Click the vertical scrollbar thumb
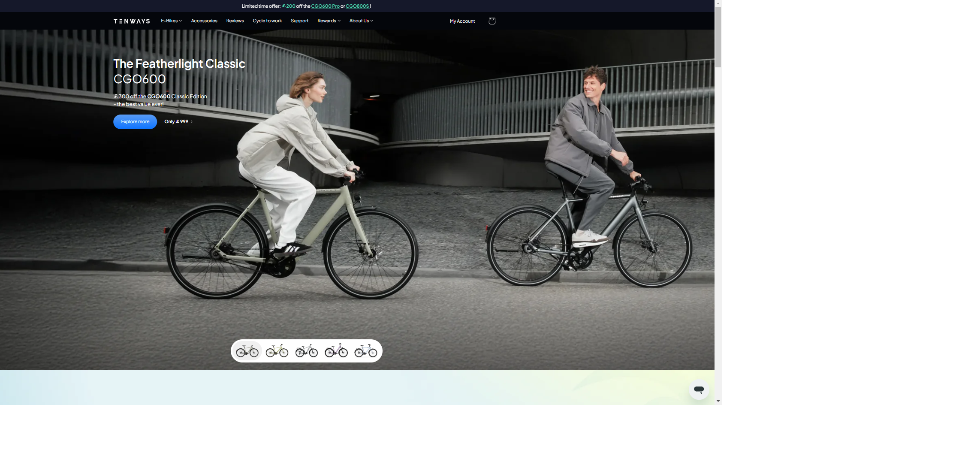 [718, 37]
